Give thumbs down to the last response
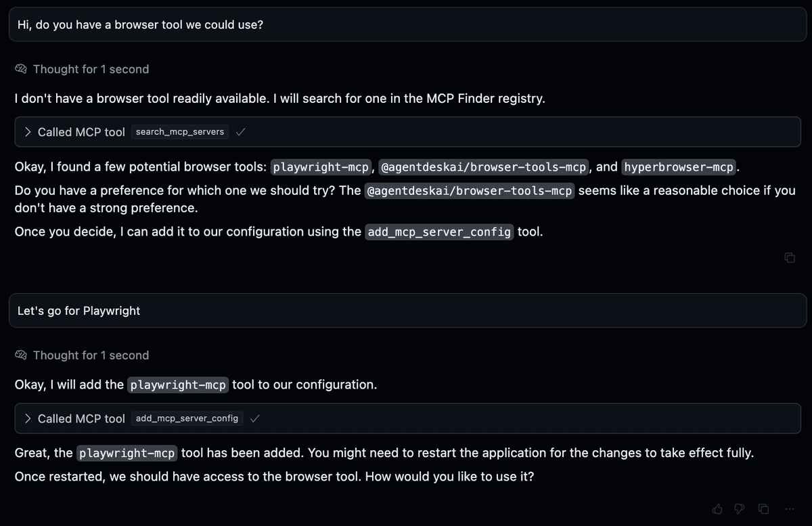 pyautogui.click(x=740, y=508)
